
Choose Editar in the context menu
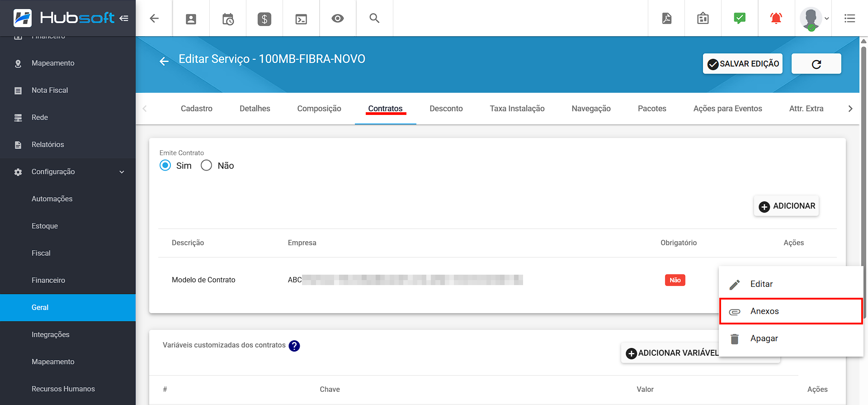coord(791,284)
